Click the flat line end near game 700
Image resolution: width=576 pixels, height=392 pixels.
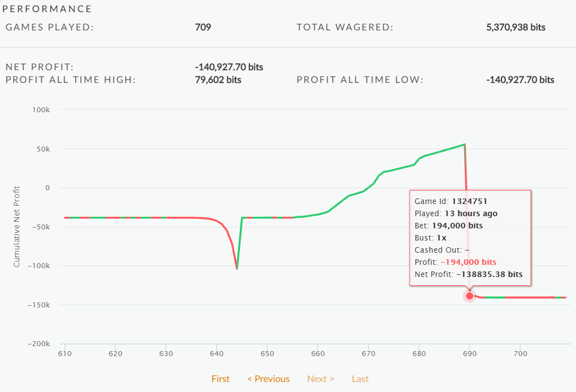[x=520, y=297]
